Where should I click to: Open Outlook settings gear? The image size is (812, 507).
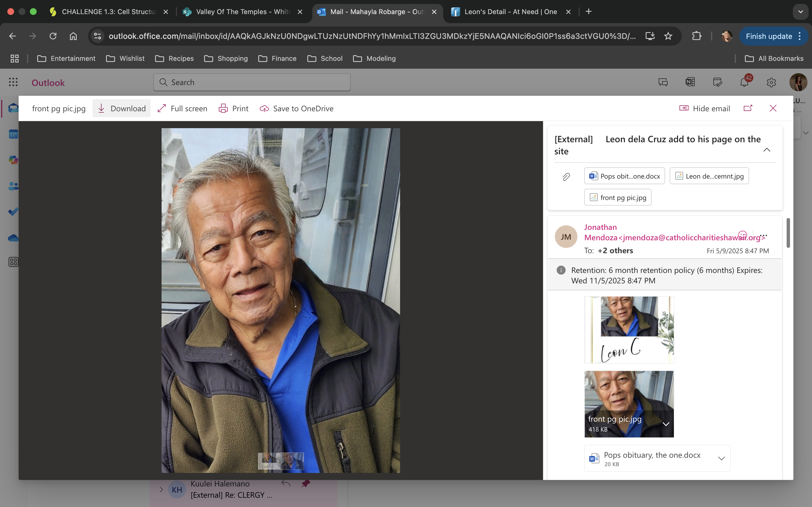[x=771, y=83]
